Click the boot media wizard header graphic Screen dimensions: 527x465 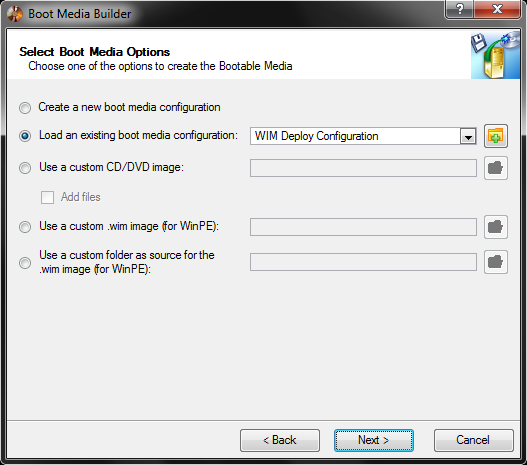(495, 55)
